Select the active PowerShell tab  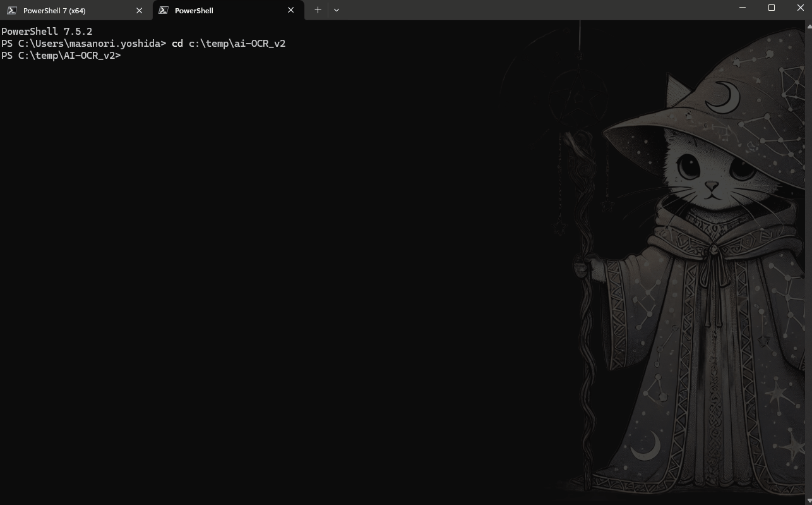coord(228,10)
